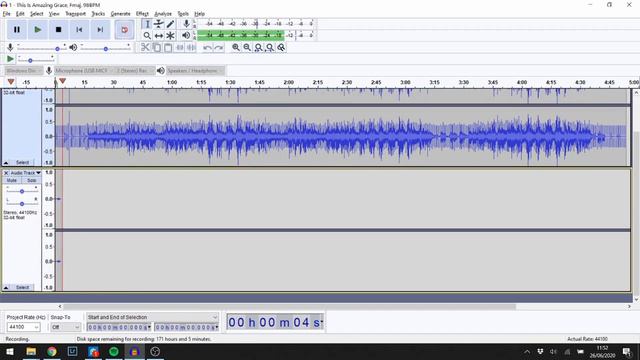Screen dimensions: 640x360
Task: Click the red Record button
Action: (124, 30)
